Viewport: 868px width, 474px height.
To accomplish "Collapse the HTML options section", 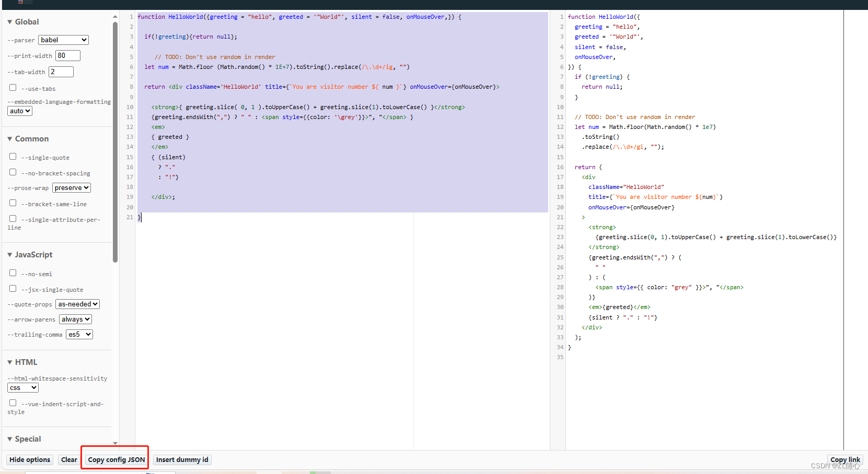I will pyautogui.click(x=22, y=362).
